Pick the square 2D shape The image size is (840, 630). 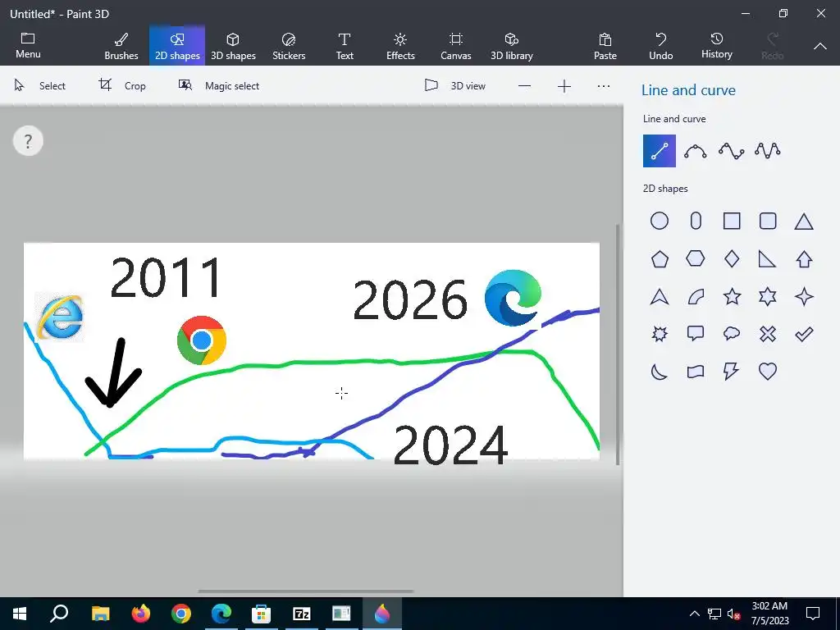point(732,221)
